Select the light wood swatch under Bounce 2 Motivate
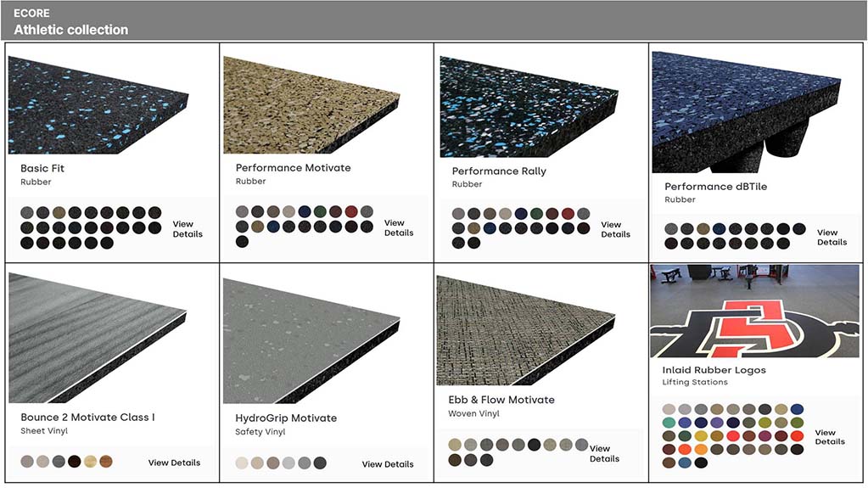The width and height of the screenshot is (868, 488). [x=90, y=461]
